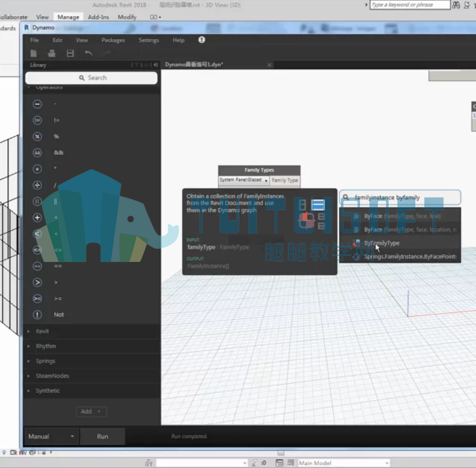Choose ByFace (familyType, face, line) result
Screen dimensions: 476x468
[400, 216]
